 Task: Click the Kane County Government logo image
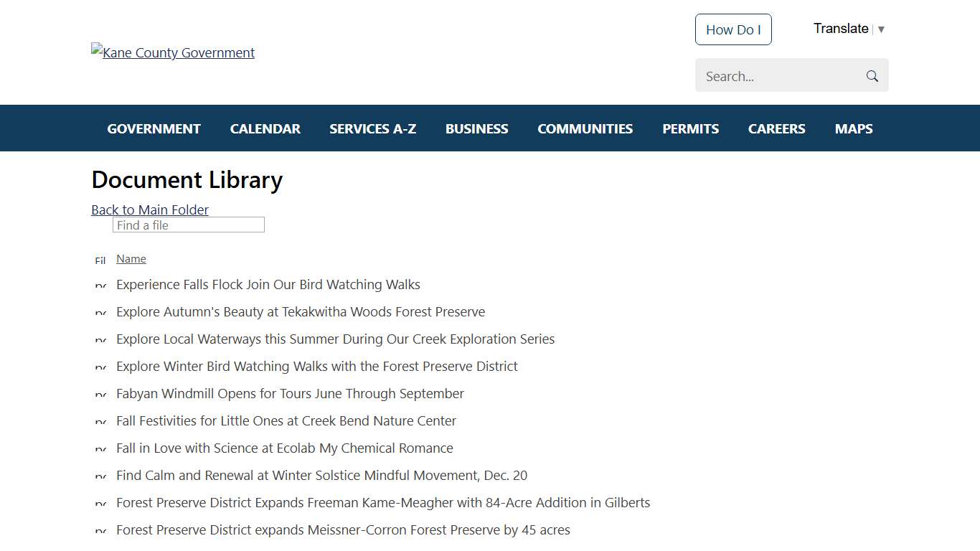(x=172, y=52)
